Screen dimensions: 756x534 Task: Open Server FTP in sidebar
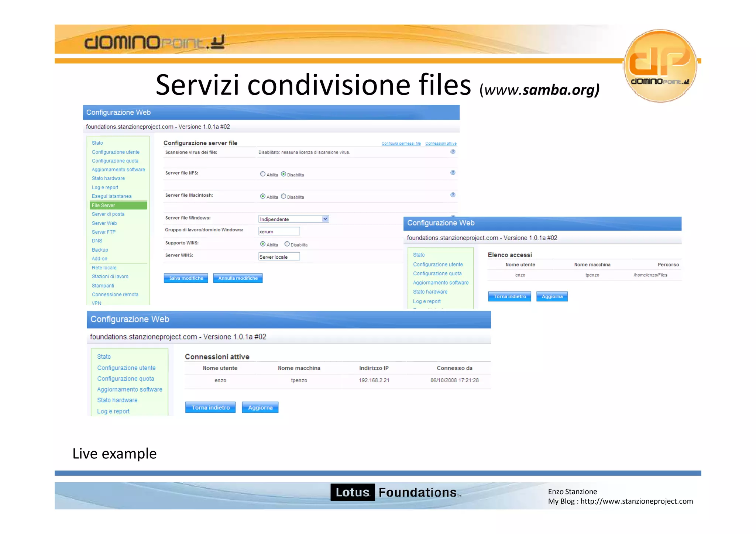[x=104, y=232]
